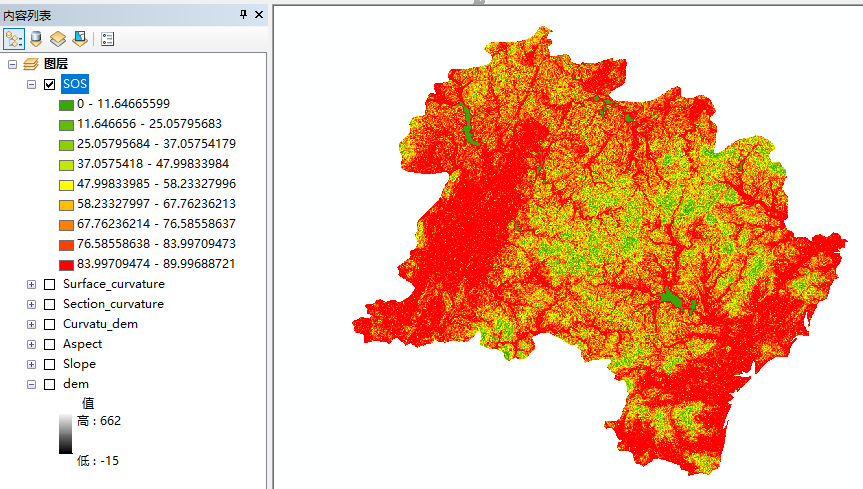
Task: Select the Aspect layer name
Action: [x=83, y=344]
